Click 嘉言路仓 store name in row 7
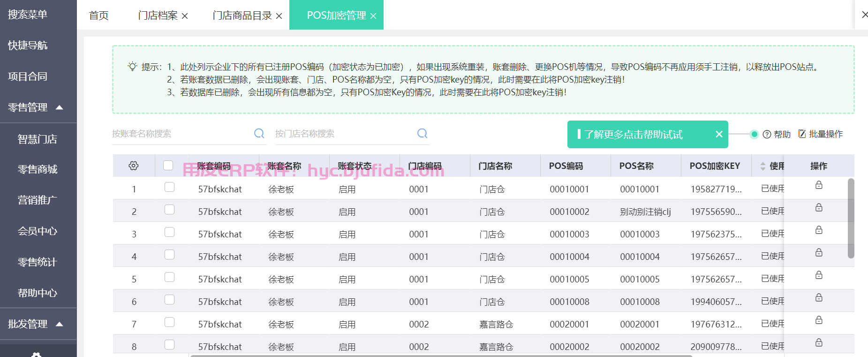This screenshot has height=357, width=868. click(x=496, y=325)
